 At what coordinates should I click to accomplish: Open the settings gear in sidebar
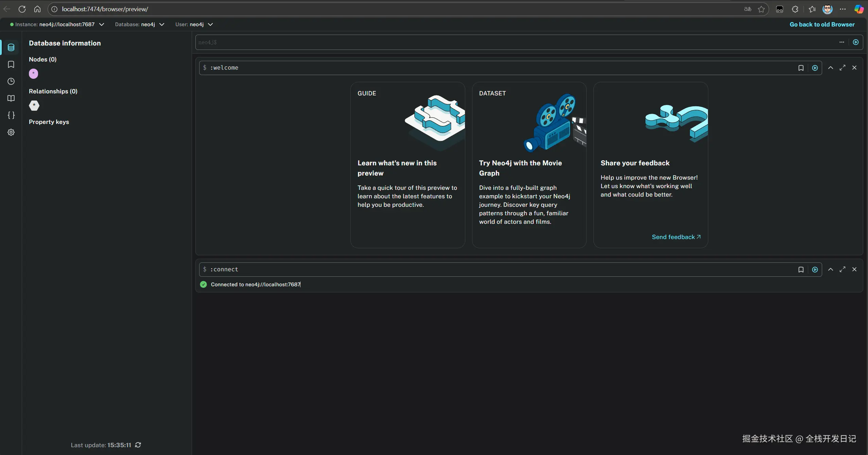(x=11, y=132)
